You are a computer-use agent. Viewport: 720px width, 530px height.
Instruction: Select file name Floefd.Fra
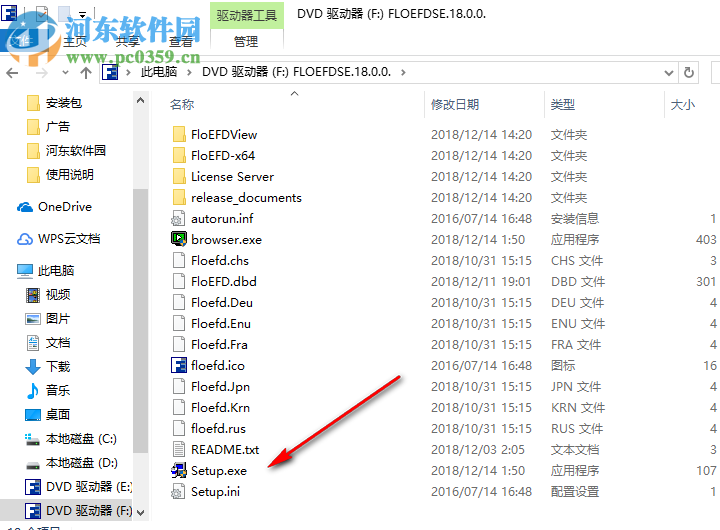pyautogui.click(x=219, y=345)
